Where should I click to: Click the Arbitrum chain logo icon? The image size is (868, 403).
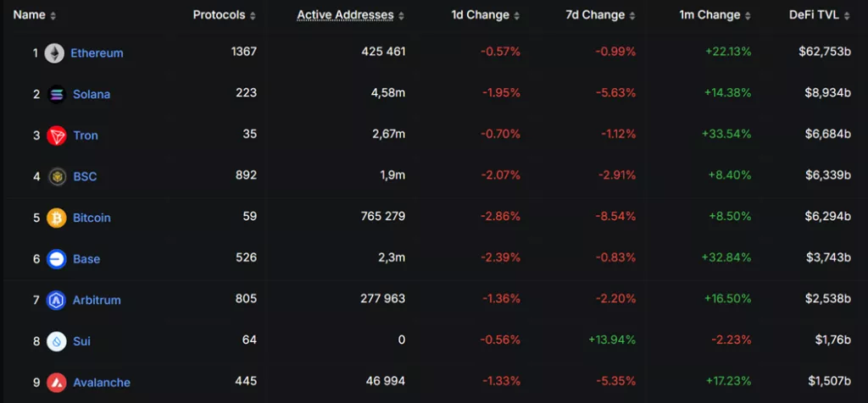click(57, 300)
